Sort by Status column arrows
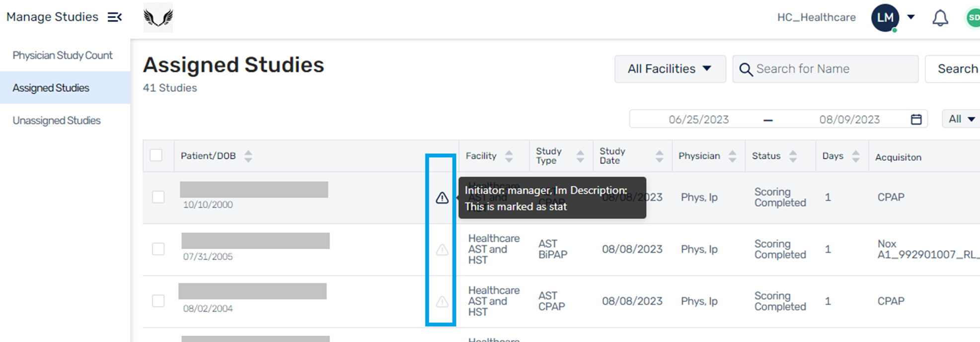980x342 pixels. point(793,156)
